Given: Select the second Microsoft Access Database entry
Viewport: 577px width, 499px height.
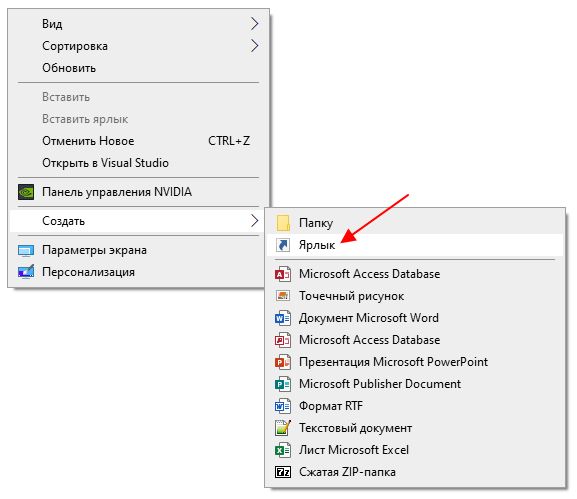Looking at the screenshot, I should (x=415, y=340).
